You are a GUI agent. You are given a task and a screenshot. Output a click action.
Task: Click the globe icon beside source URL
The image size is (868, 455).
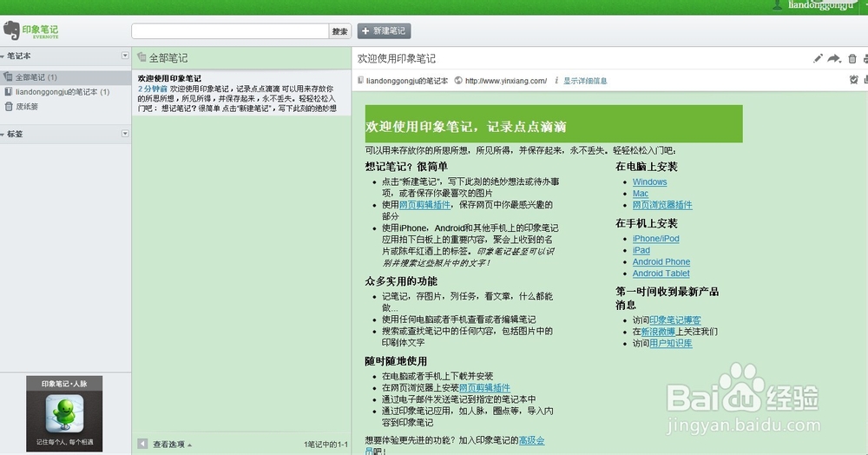tap(458, 80)
